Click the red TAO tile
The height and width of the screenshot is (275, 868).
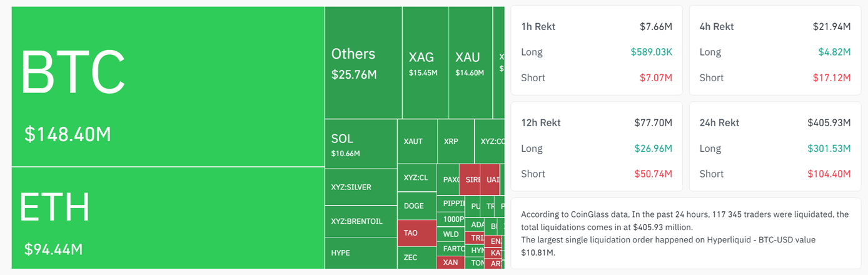416,233
